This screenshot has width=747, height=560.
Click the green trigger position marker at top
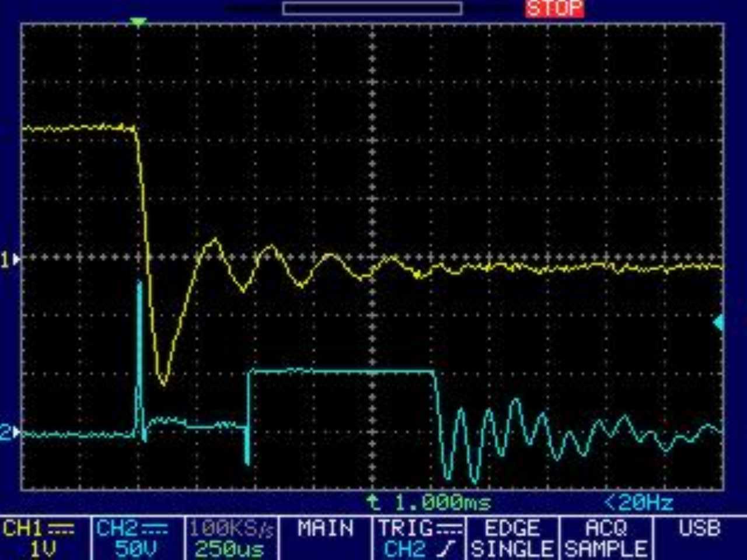(138, 22)
